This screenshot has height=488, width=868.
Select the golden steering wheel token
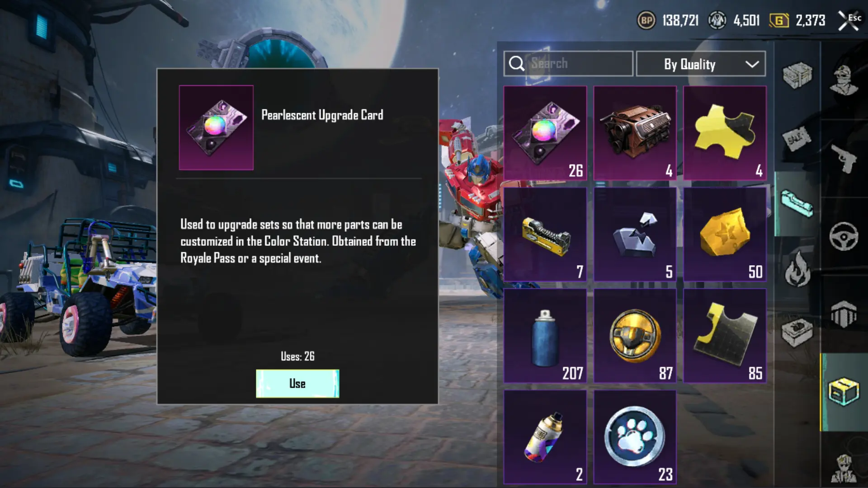pyautogui.click(x=635, y=336)
